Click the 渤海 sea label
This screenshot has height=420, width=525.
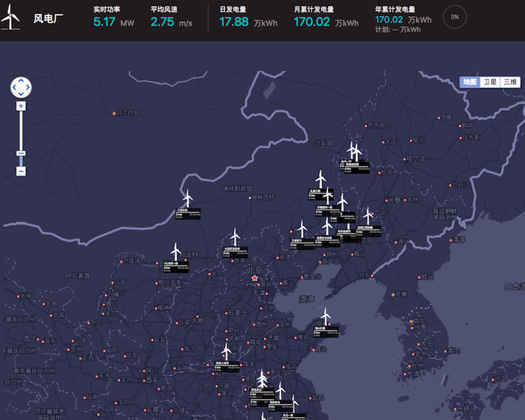(x=306, y=299)
